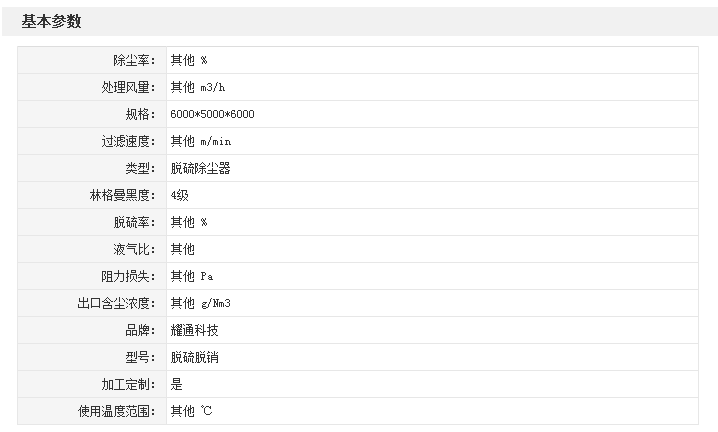The width and height of the screenshot is (718, 432).
Task: Select the 其他 m/min filter speed value
Action: (x=200, y=141)
